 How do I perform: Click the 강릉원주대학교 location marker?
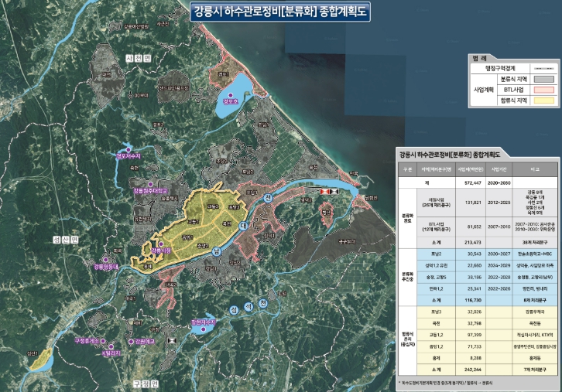[x=151, y=184]
